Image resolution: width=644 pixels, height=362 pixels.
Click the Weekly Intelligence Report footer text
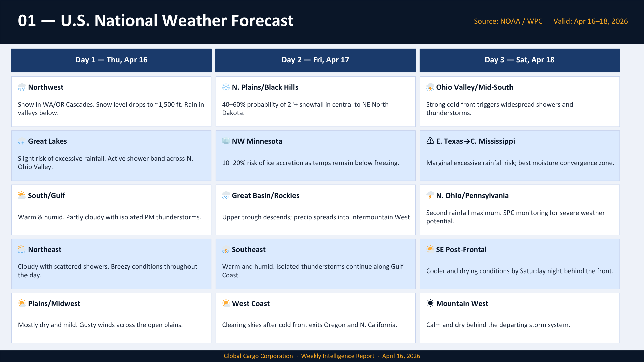(337, 356)
